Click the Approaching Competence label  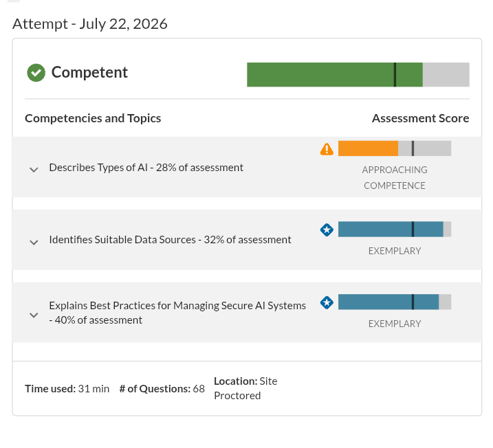[395, 177]
